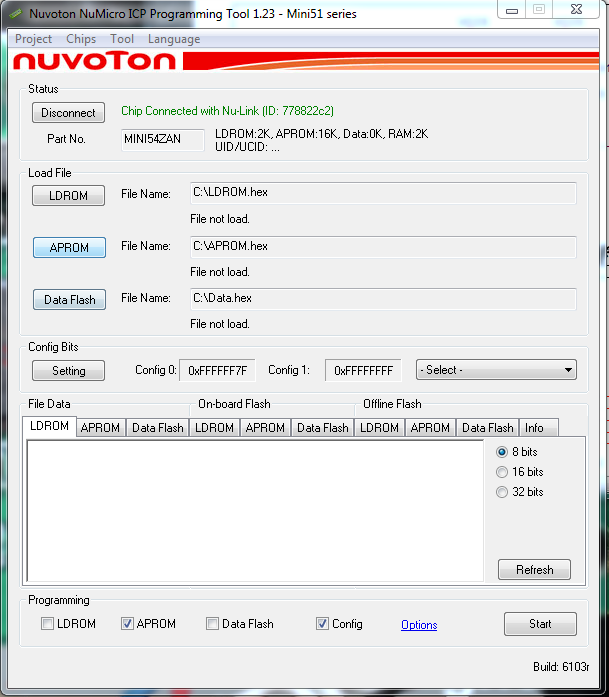Select the 32 bits radio button
The width and height of the screenshot is (609, 697).
click(x=502, y=492)
